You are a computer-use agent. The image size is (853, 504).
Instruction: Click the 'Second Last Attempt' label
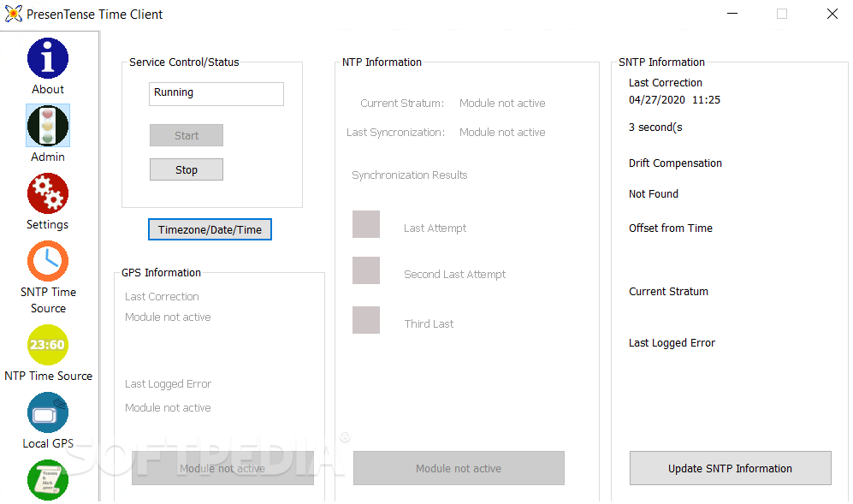coord(455,275)
